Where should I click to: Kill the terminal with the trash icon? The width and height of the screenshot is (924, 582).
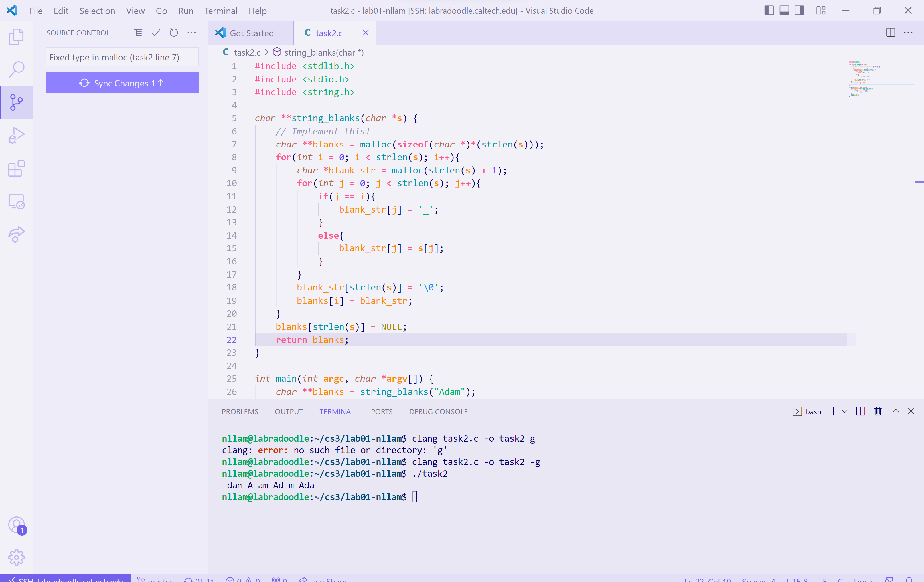pyautogui.click(x=878, y=412)
